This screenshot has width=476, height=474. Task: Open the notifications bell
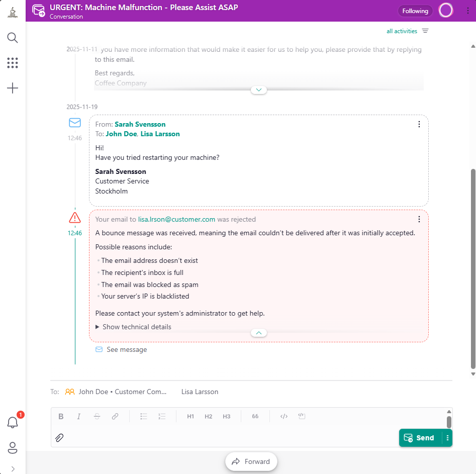13,423
